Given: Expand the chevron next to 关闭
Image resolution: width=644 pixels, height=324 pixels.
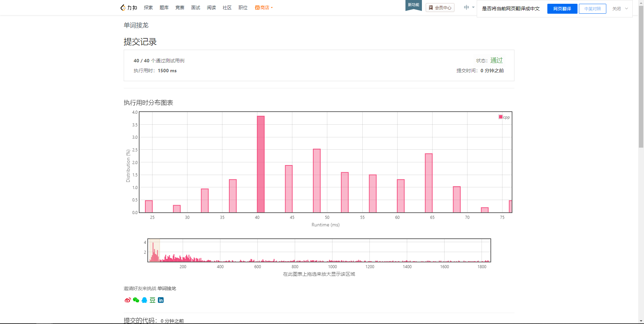Looking at the screenshot, I should point(627,9).
